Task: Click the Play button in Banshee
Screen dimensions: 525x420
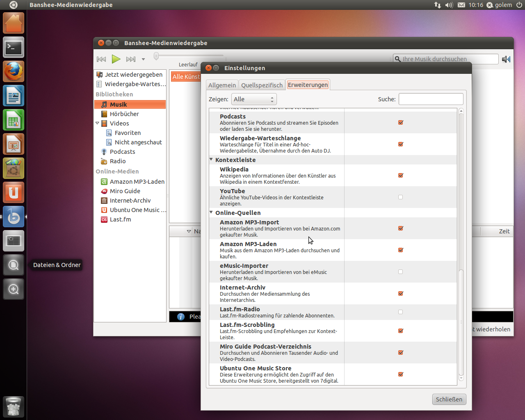Action: (x=116, y=59)
